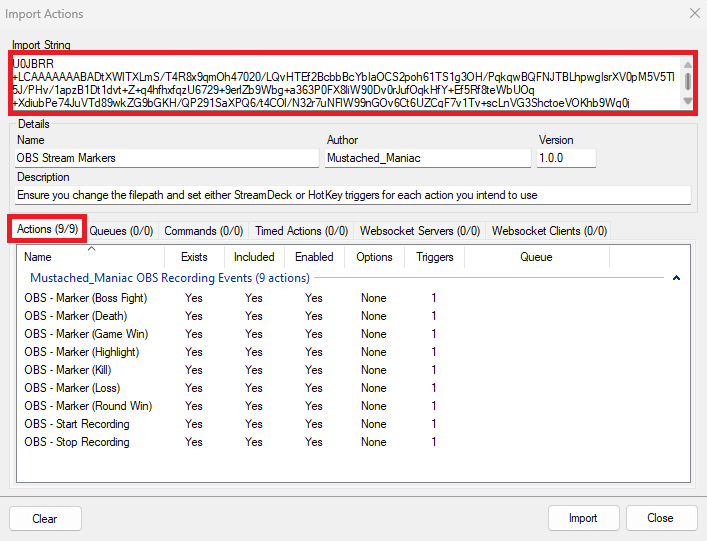Click the Author field Mustached_Maniac
The image size is (707, 541).
coord(427,158)
